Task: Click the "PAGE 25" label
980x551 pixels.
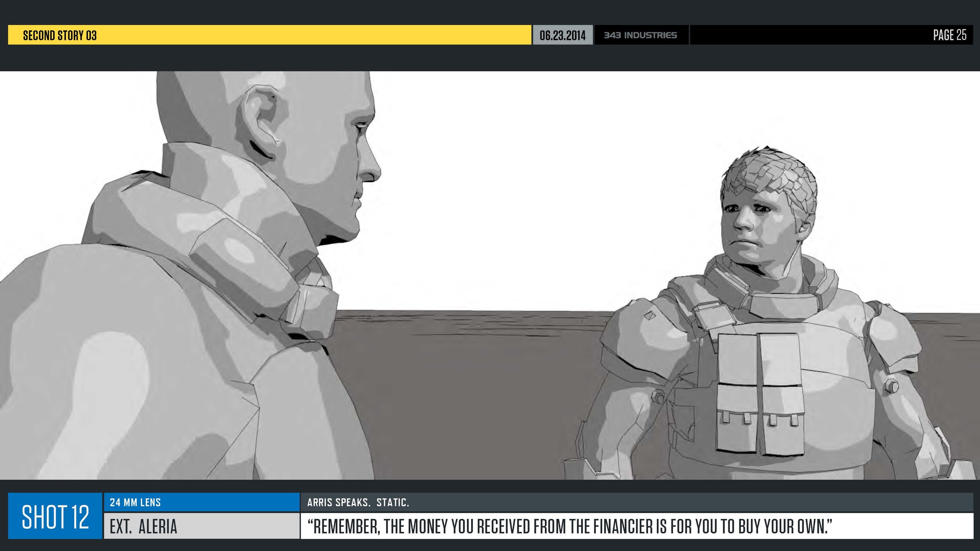Action: pyautogui.click(x=949, y=35)
